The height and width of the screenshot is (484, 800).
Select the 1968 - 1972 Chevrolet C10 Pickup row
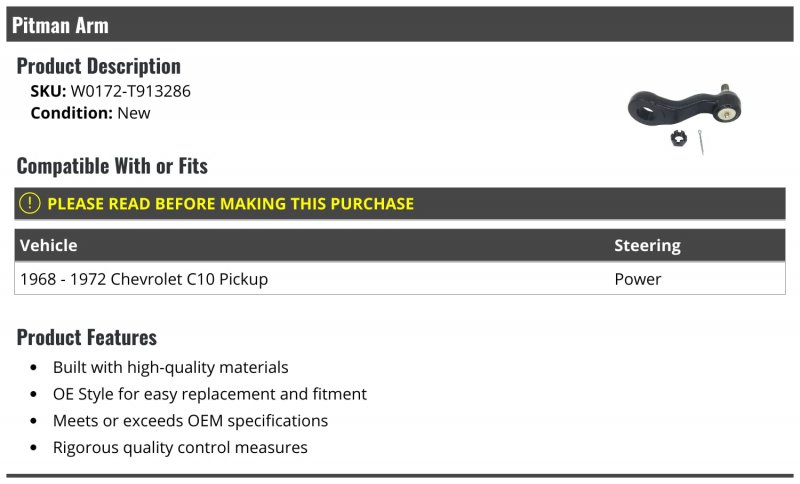pyautogui.click(x=144, y=279)
